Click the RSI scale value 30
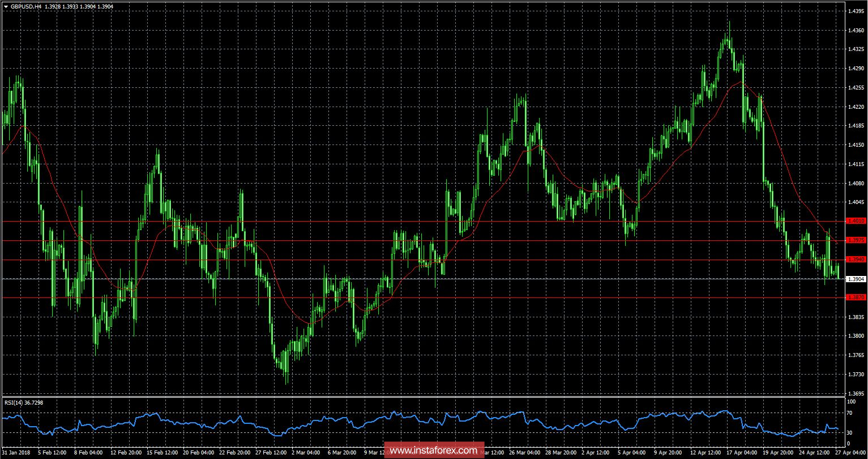Viewport: 868px width, 459px height. coord(850,433)
